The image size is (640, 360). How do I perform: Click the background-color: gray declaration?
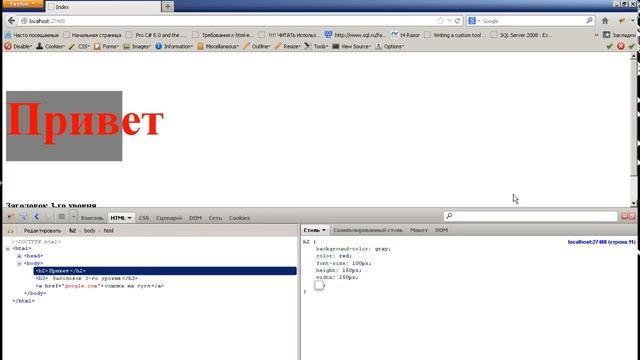click(353, 249)
